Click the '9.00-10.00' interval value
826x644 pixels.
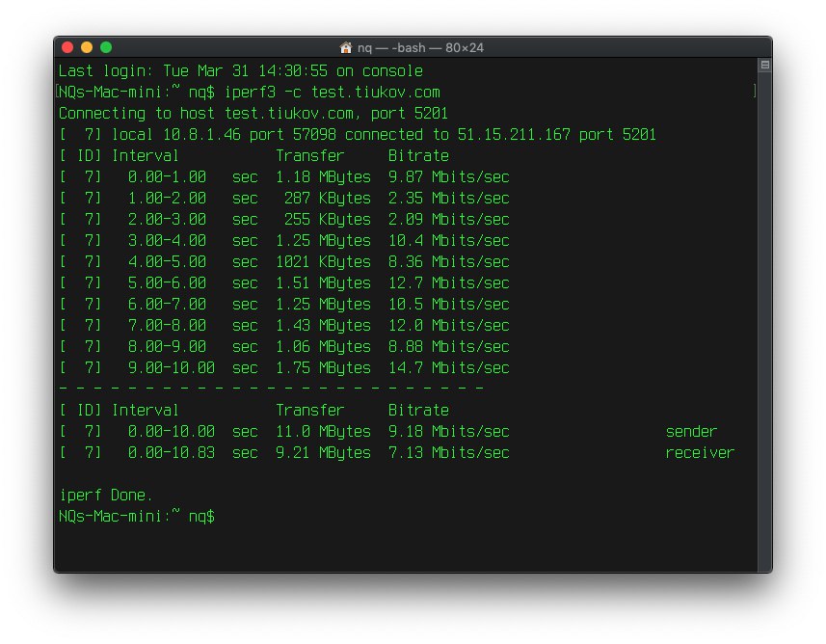172,368
